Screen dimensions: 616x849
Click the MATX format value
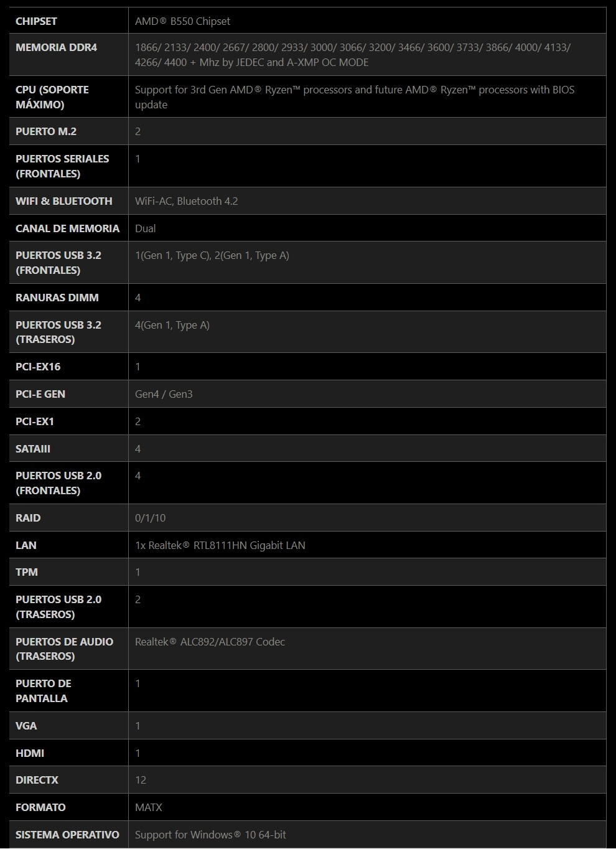[148, 807]
